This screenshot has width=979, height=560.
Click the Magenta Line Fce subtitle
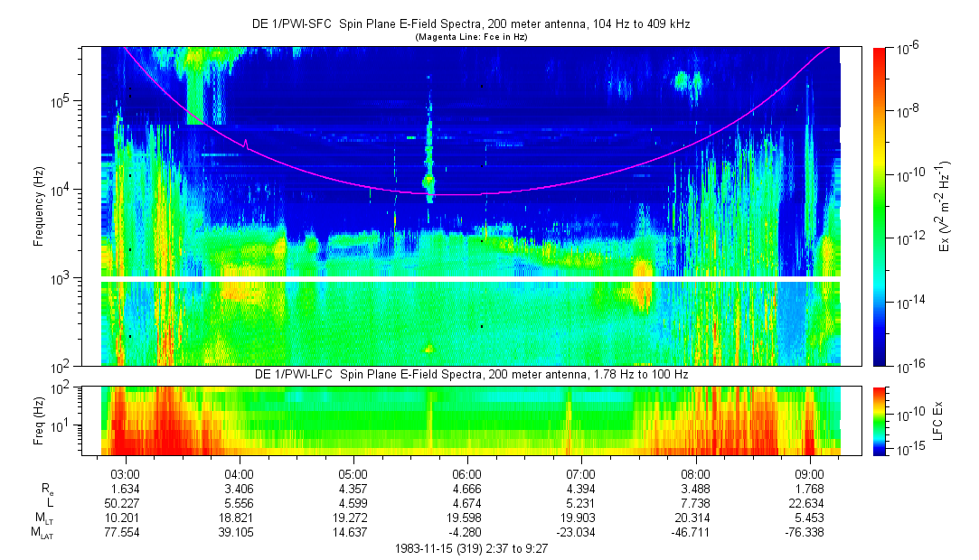click(x=470, y=37)
